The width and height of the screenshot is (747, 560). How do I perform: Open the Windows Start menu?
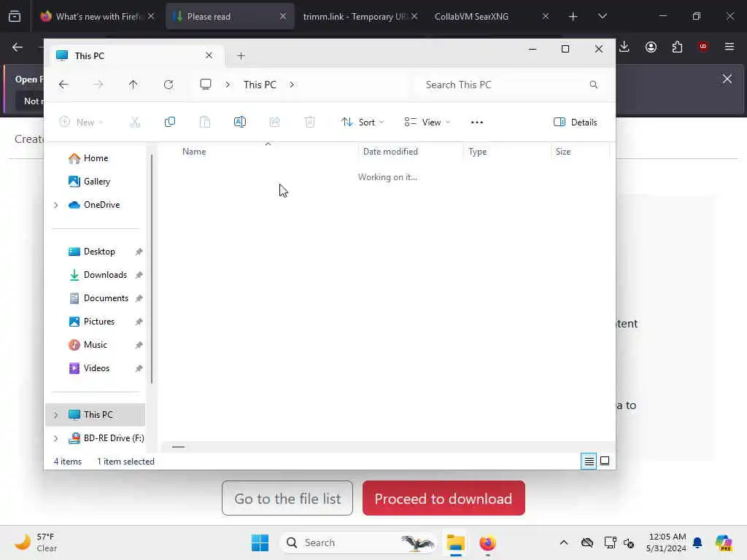(260, 542)
